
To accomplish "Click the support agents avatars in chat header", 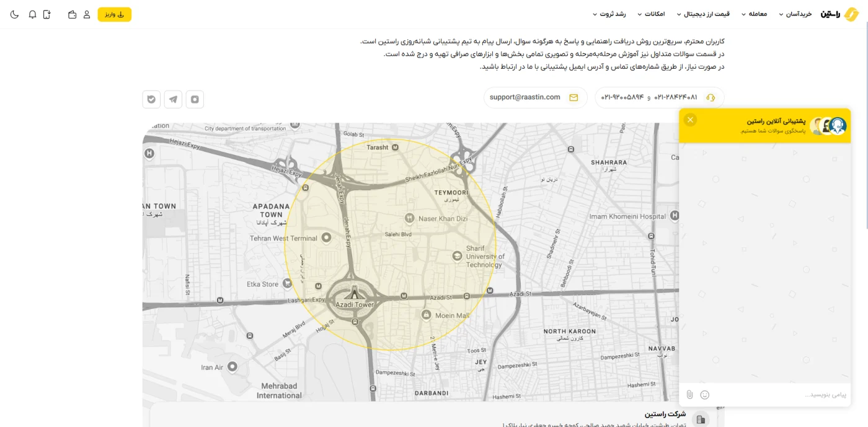I will tap(828, 126).
